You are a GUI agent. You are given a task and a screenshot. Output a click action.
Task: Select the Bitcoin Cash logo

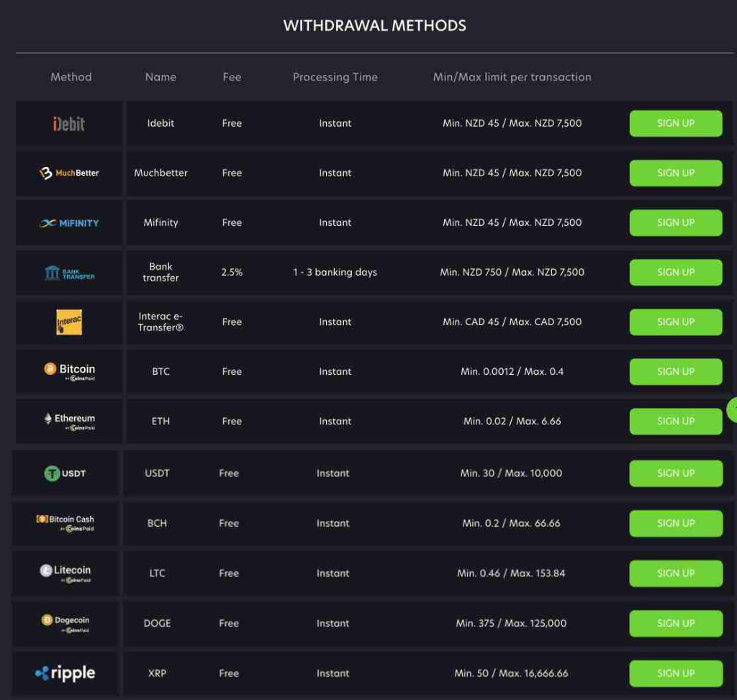click(x=67, y=522)
